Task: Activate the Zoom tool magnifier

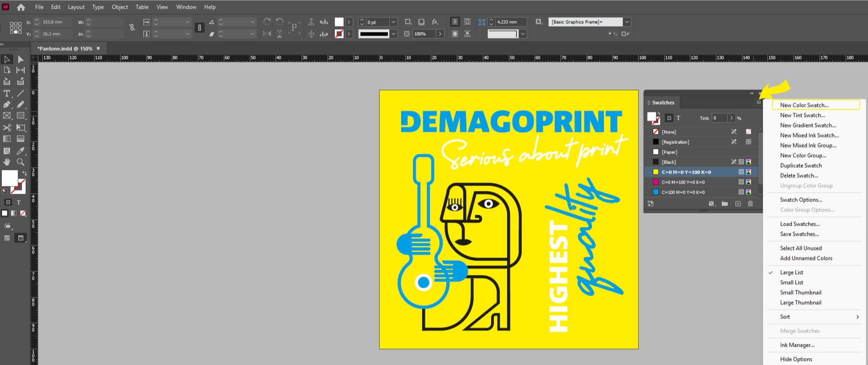Action: (21, 162)
